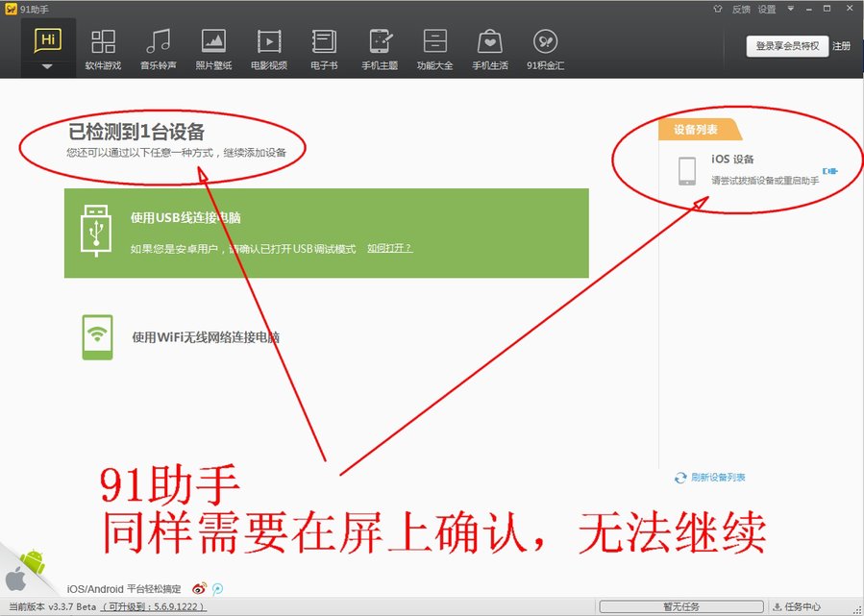The width and height of the screenshot is (864, 616).
Task: Click the Apple logo
Action: pos(16,579)
